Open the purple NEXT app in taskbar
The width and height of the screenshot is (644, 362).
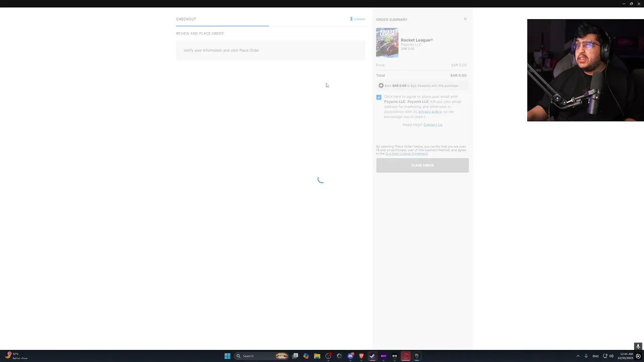(x=383, y=356)
